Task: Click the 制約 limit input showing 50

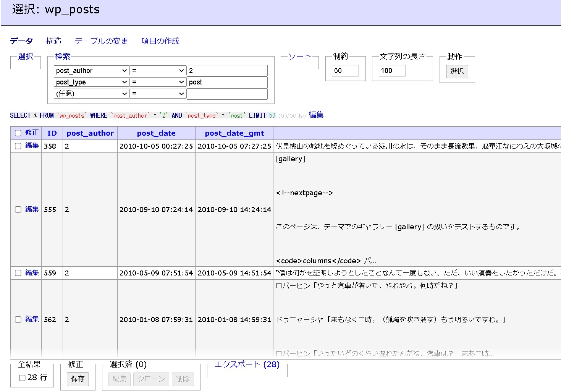Action: pyautogui.click(x=345, y=70)
